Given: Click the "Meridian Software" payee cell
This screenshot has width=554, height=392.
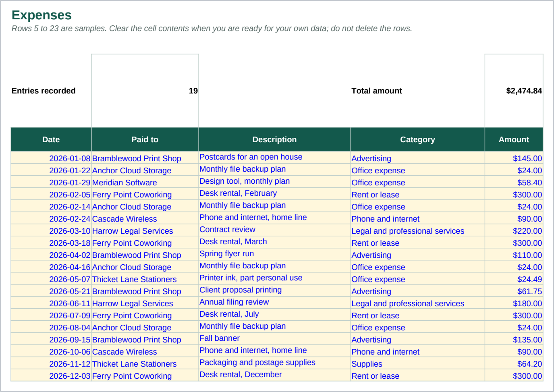Looking at the screenshot, I should [x=145, y=182].
